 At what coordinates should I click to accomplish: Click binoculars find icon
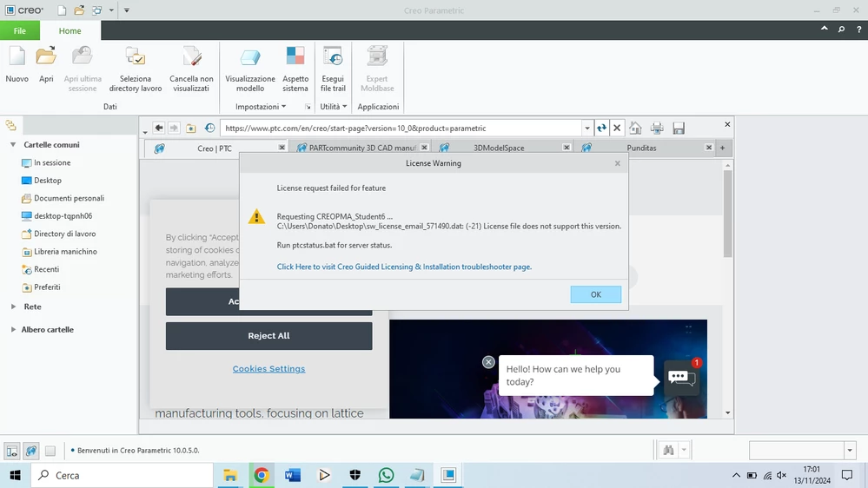[668, 450]
